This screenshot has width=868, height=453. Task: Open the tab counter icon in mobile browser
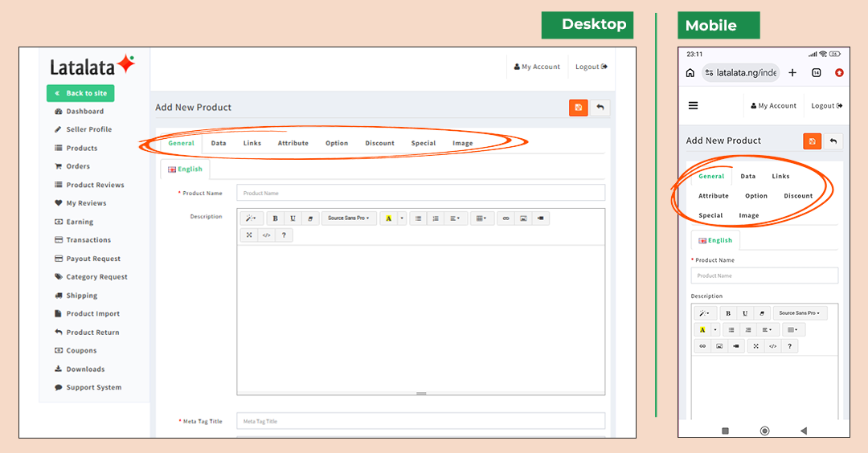point(816,72)
